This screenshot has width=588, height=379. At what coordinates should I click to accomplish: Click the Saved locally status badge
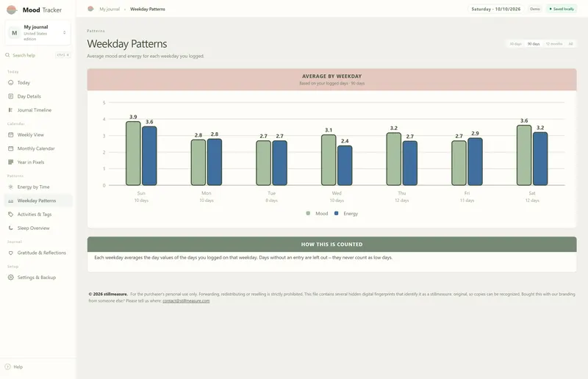[562, 9]
